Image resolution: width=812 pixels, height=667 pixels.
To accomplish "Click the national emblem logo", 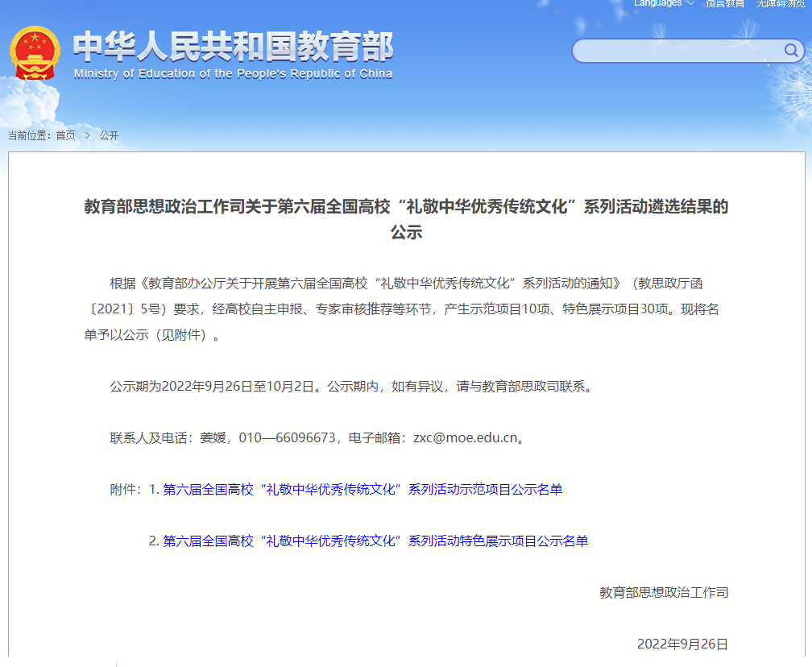I will pos(35,53).
